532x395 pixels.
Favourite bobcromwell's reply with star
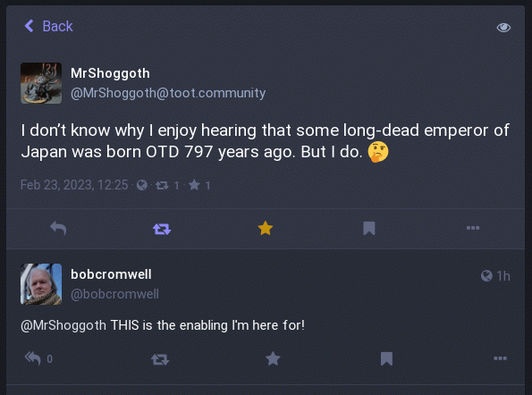tap(273, 358)
